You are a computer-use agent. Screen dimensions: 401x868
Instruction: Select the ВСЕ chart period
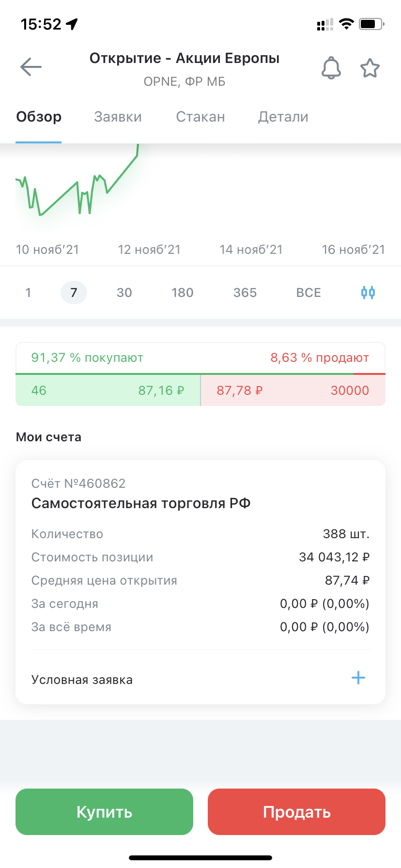[x=308, y=293]
